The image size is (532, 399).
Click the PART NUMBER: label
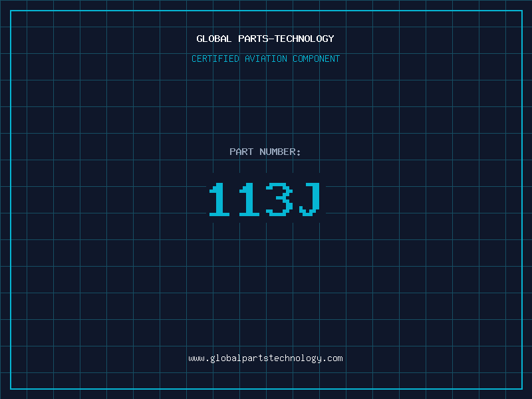[265, 152]
